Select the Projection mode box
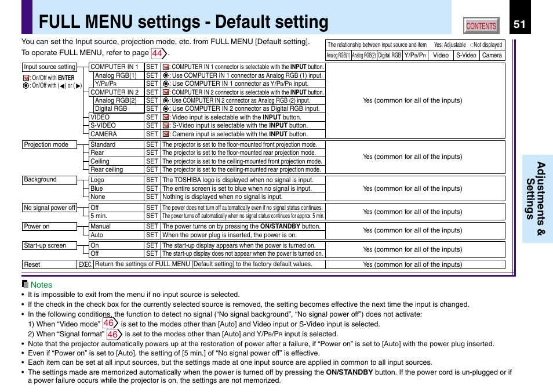The image size is (553, 392). [49, 144]
